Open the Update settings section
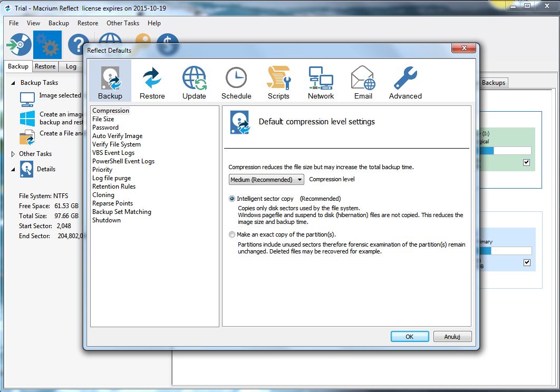 click(x=194, y=82)
